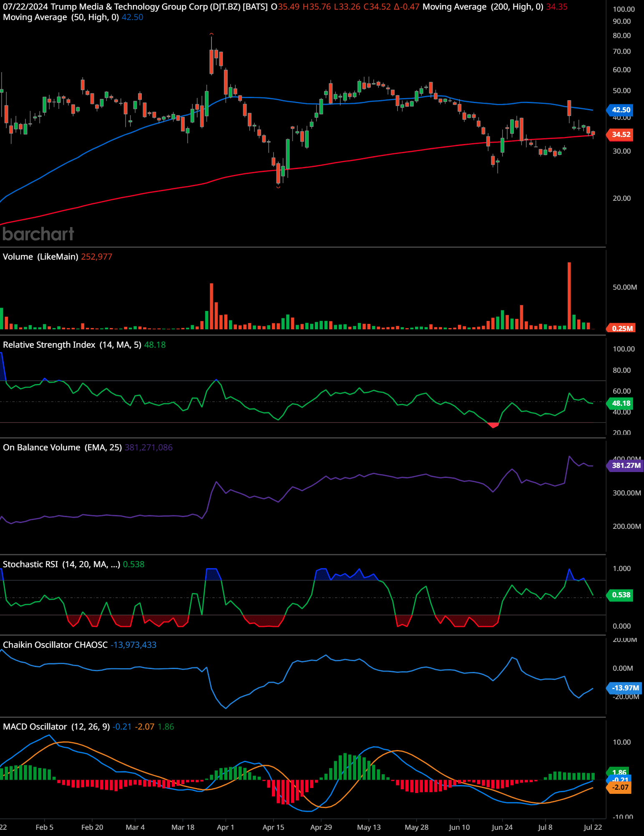The height and width of the screenshot is (836, 644).
Task: Click the 300.00M On Balance Volume tick
Action: 626,493
